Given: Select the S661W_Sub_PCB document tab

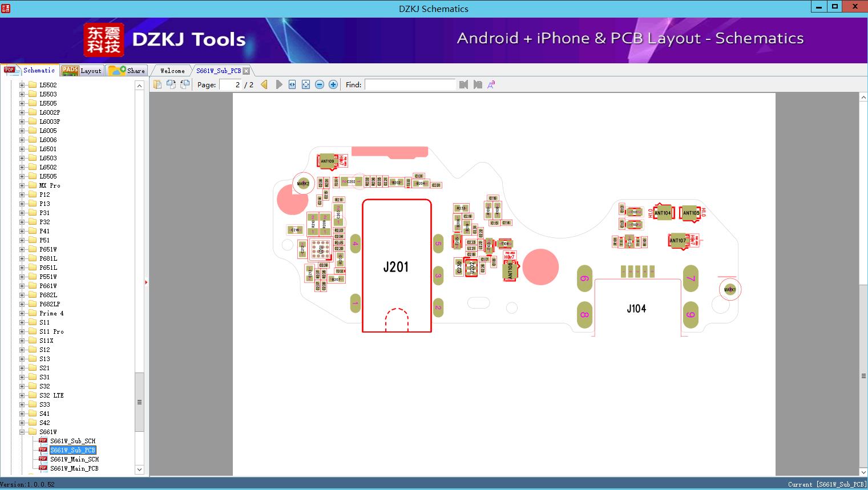Looking at the screenshot, I should tap(219, 71).
